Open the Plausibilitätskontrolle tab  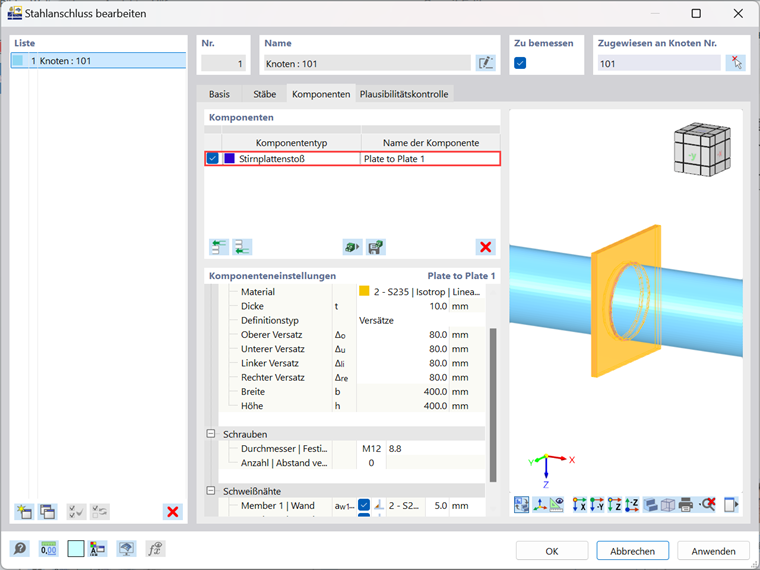[404, 94]
